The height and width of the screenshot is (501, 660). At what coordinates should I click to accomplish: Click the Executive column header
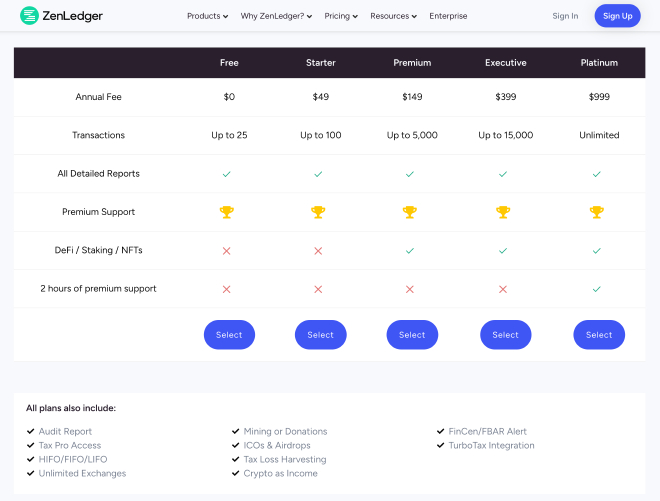pos(506,63)
